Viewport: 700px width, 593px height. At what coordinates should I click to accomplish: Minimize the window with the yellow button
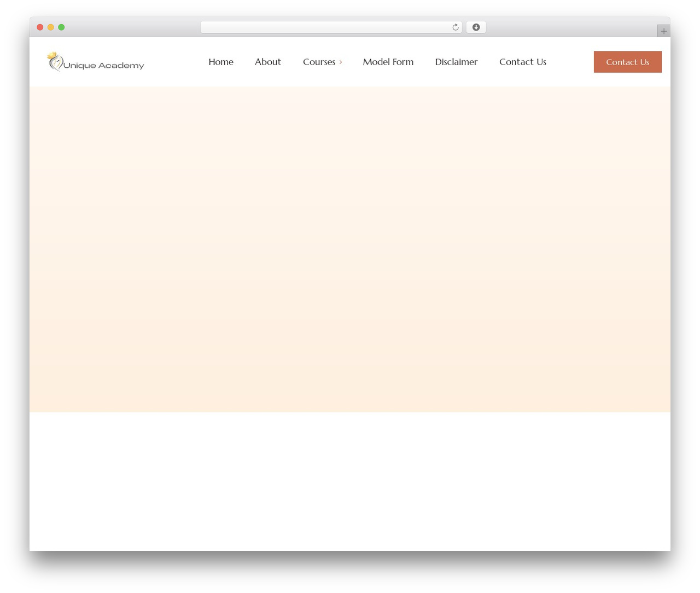point(51,27)
